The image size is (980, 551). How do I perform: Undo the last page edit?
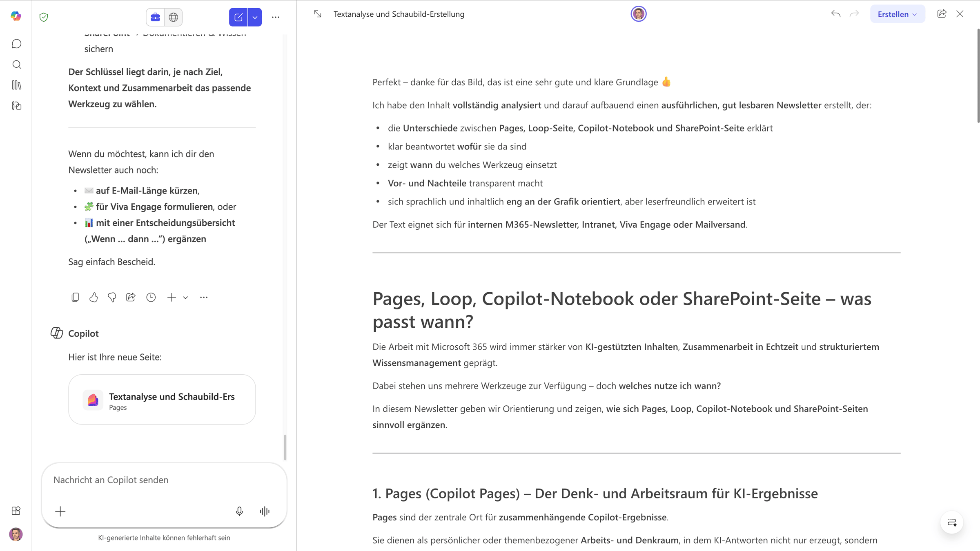835,14
